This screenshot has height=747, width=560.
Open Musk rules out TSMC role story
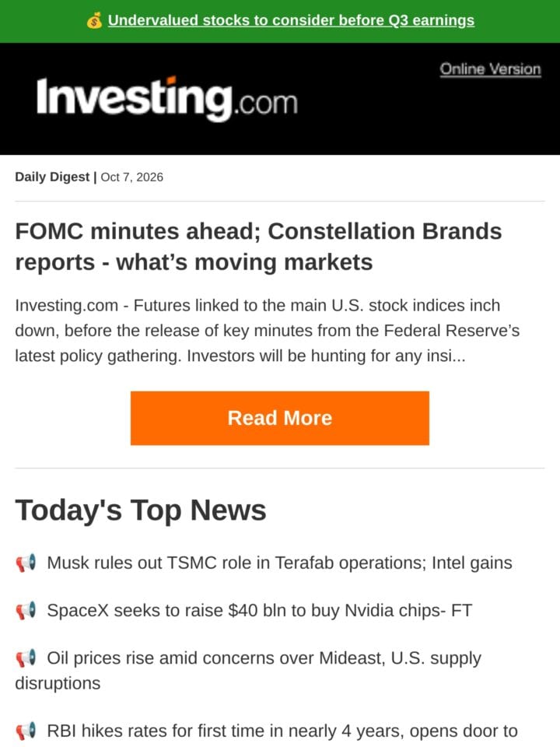[279, 563]
